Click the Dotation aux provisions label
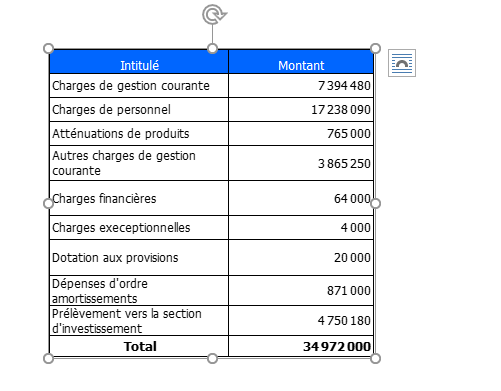Image resolution: width=501 pixels, height=391 pixels. click(115, 258)
